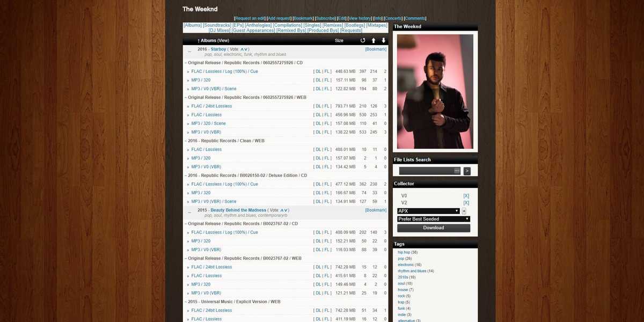Viewport: 644px width, 322px height.
Task: Open the trap tag
Action: click(x=401, y=302)
